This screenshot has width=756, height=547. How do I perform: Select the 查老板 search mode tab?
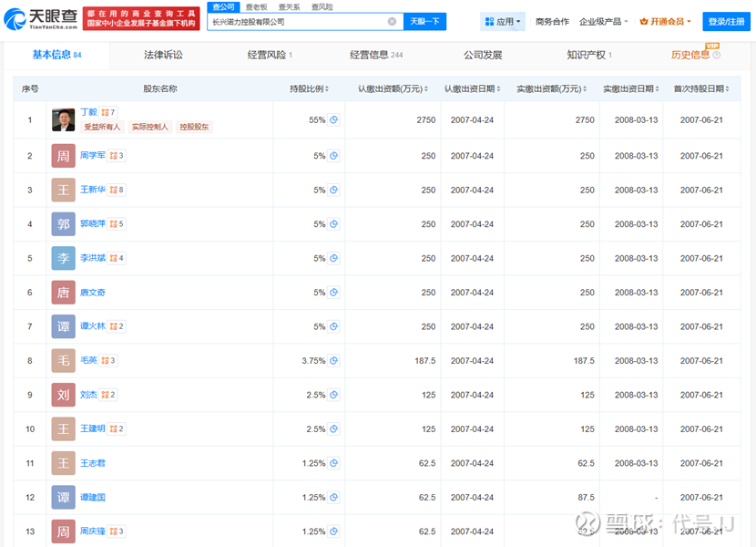coord(256,6)
